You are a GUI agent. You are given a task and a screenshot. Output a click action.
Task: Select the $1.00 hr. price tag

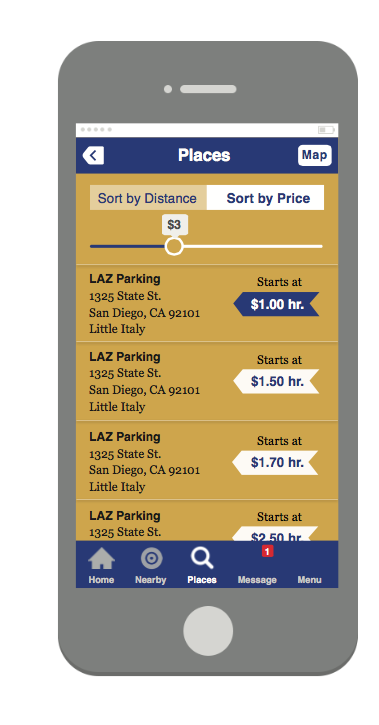point(276,304)
